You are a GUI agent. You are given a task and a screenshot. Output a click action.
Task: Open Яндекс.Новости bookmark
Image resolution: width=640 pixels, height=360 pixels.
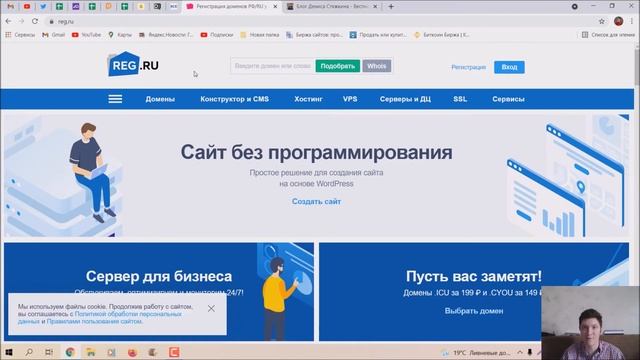click(166, 35)
